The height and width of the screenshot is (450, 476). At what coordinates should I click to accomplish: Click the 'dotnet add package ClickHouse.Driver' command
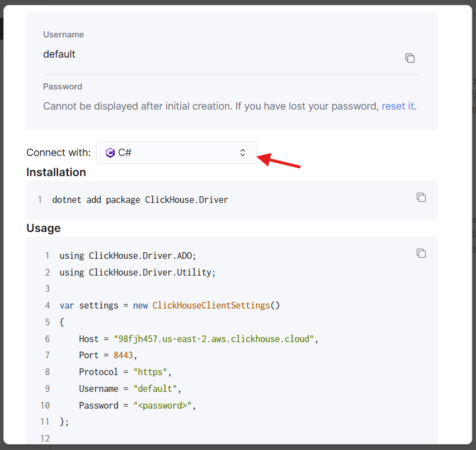pos(140,200)
